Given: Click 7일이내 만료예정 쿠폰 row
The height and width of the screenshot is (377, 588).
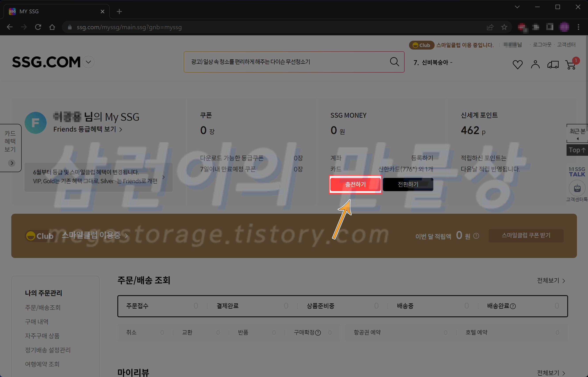Looking at the screenshot, I should pyautogui.click(x=251, y=169).
